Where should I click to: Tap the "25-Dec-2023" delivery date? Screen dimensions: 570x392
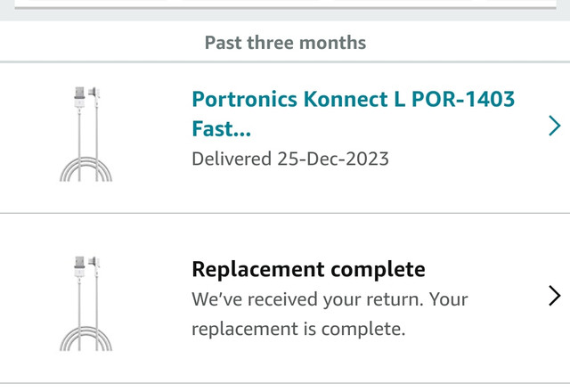pyautogui.click(x=332, y=159)
